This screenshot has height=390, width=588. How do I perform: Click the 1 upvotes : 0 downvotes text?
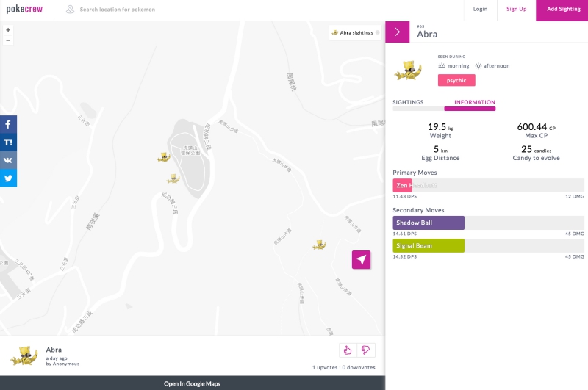click(343, 367)
